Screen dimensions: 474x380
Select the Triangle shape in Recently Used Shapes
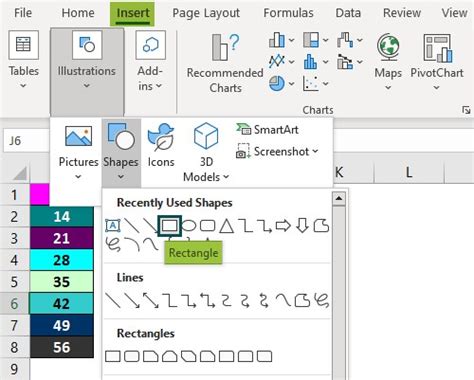tap(226, 226)
